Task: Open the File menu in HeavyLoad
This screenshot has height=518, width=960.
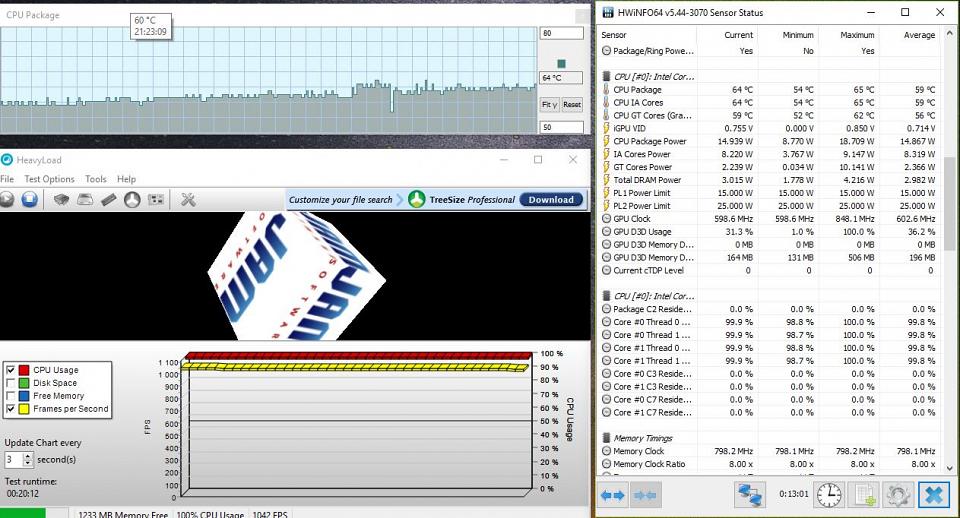Action: point(7,179)
